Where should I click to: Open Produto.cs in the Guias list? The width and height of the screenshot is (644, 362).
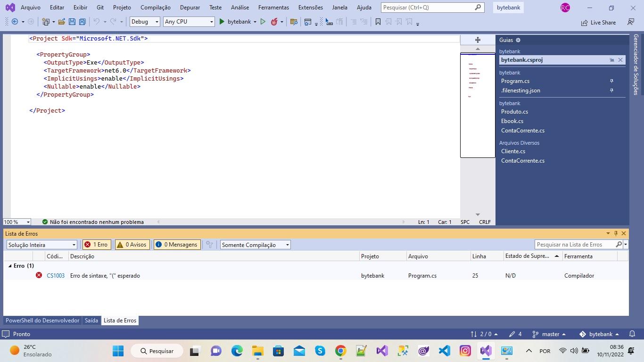tap(514, 112)
